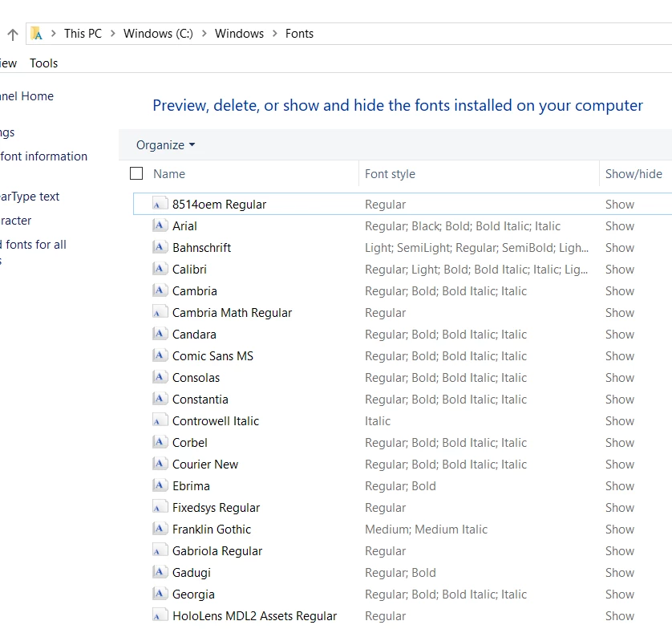Click the Up arrow navigation button
The width and height of the screenshot is (672, 629).
click(x=13, y=34)
